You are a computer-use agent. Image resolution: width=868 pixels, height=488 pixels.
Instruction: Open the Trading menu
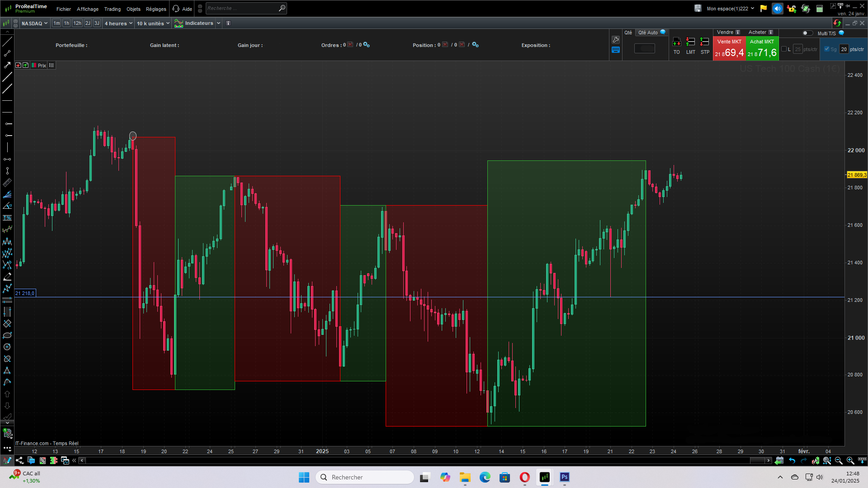(x=112, y=9)
